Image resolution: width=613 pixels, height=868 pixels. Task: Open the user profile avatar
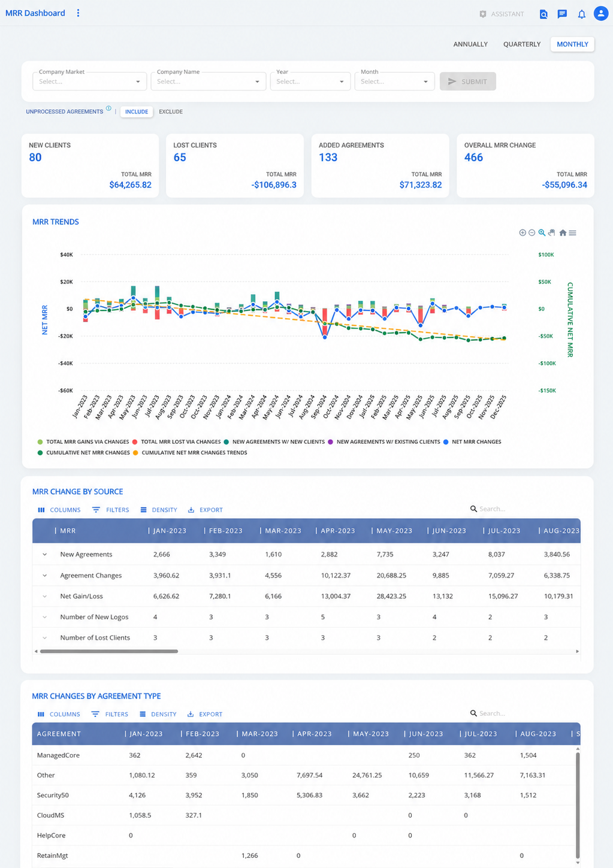tap(601, 13)
